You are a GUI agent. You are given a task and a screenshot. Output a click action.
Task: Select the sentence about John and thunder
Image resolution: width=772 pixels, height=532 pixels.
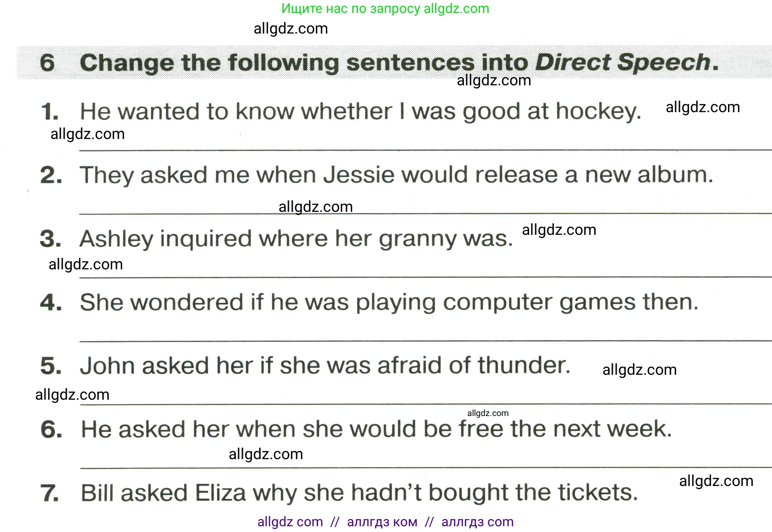click(x=325, y=366)
